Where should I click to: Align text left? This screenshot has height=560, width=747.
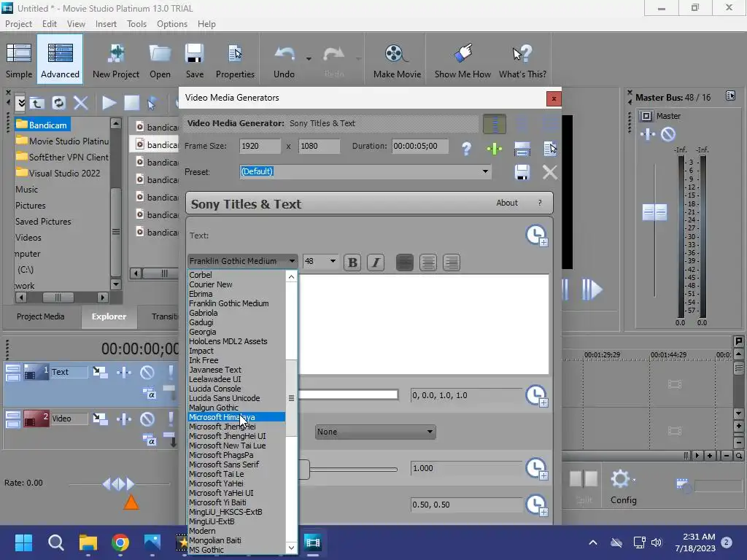point(404,262)
